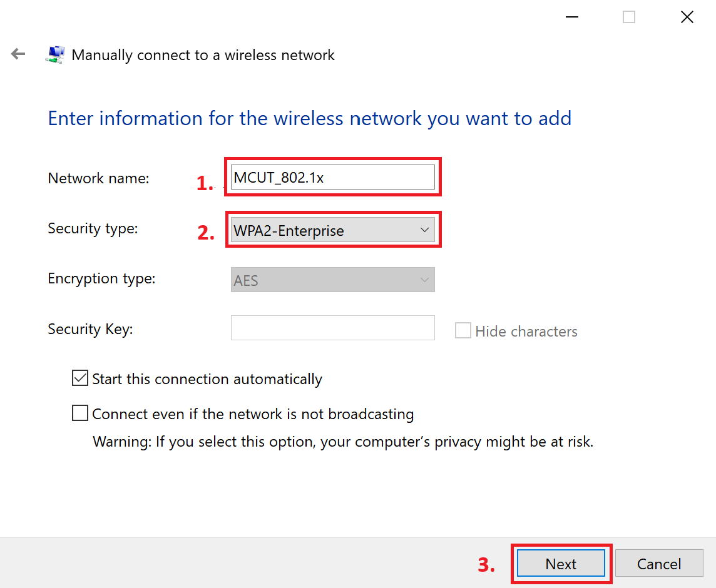Click the back arrow in the title bar

18,54
